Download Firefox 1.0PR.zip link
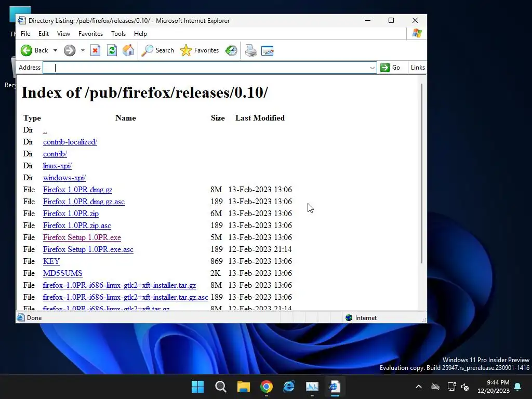 click(71, 214)
